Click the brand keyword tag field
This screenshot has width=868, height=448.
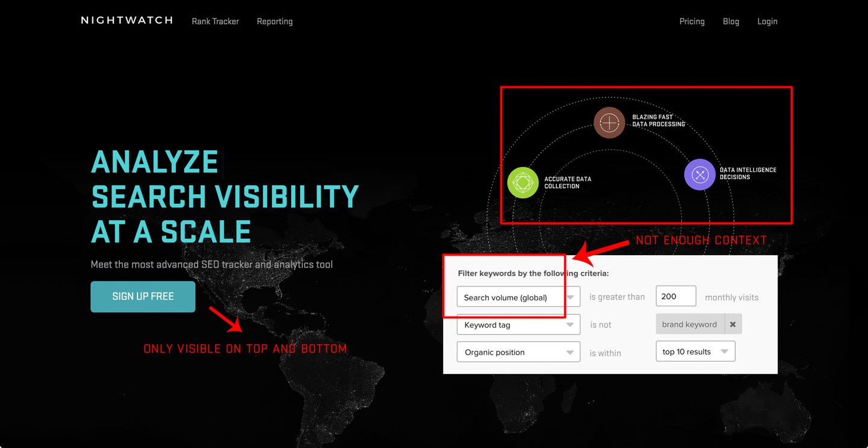point(690,324)
